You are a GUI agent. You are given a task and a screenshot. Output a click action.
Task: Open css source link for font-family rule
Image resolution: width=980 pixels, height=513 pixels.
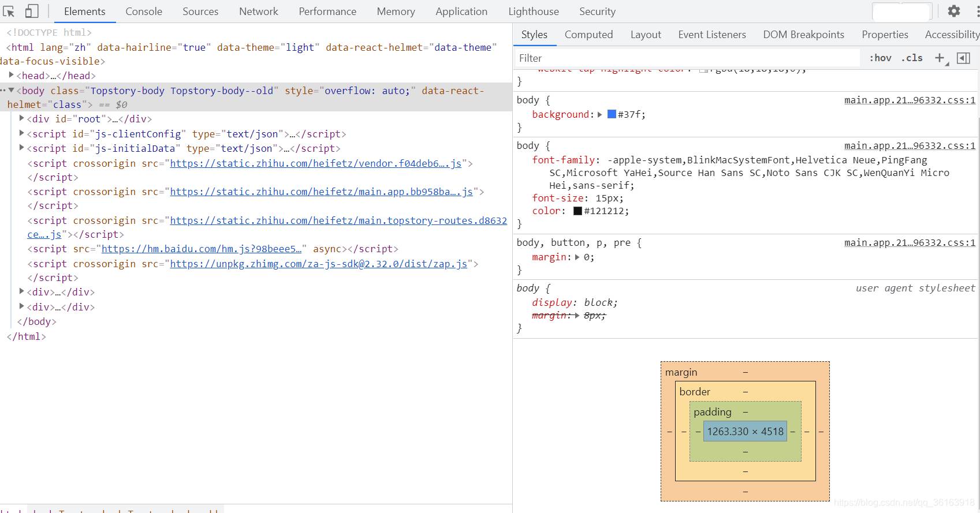910,146
